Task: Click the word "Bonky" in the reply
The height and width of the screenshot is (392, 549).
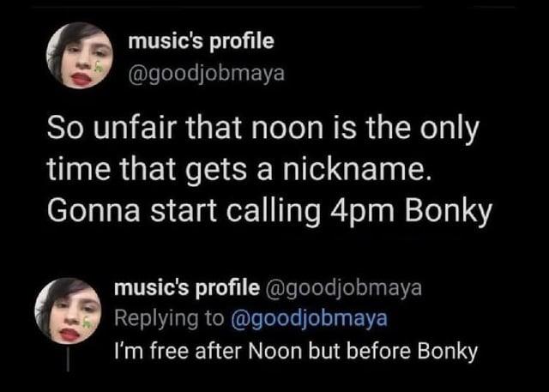Action: tap(446, 351)
